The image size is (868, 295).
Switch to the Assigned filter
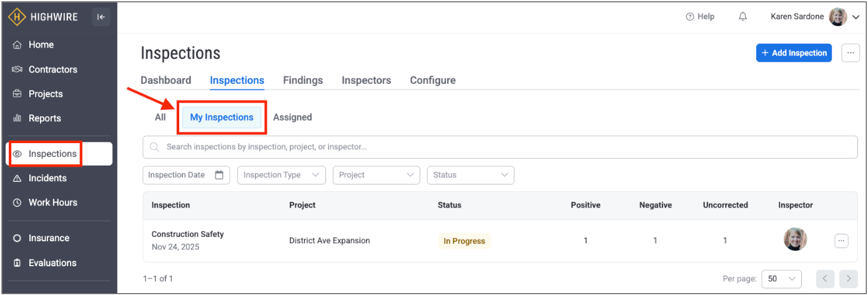292,117
